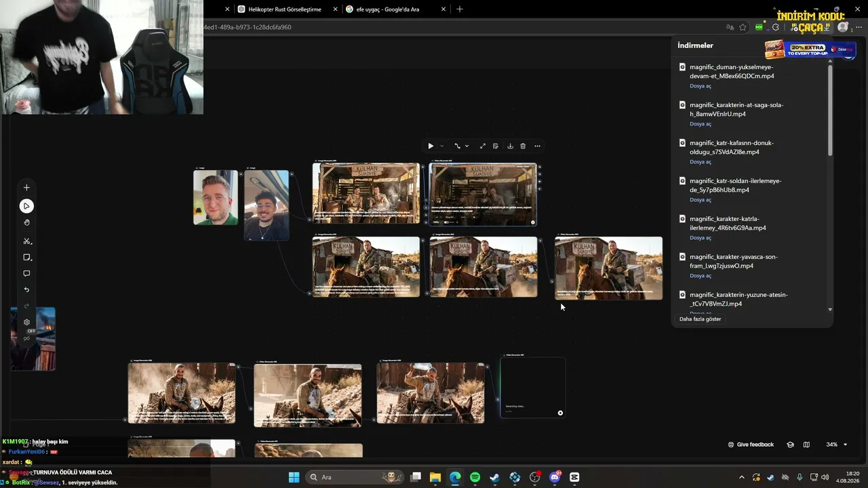Image resolution: width=868 pixels, height=488 pixels.
Task: Click the Give feedback button
Action: point(751,445)
